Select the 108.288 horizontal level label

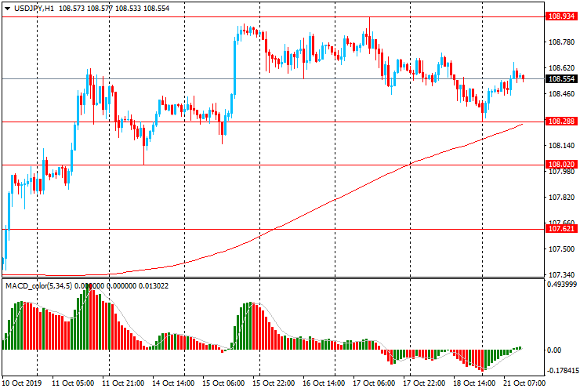click(x=561, y=122)
